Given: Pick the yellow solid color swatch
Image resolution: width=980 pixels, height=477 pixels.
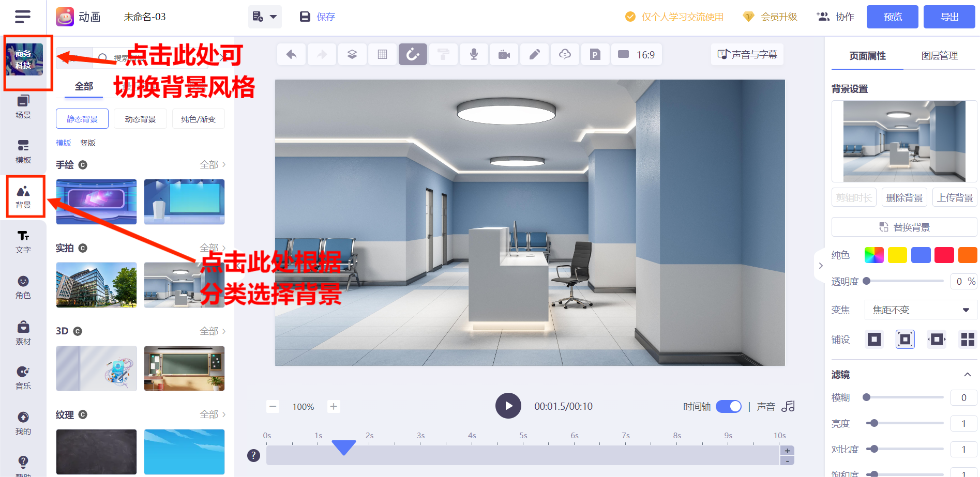Looking at the screenshot, I should click(x=897, y=255).
